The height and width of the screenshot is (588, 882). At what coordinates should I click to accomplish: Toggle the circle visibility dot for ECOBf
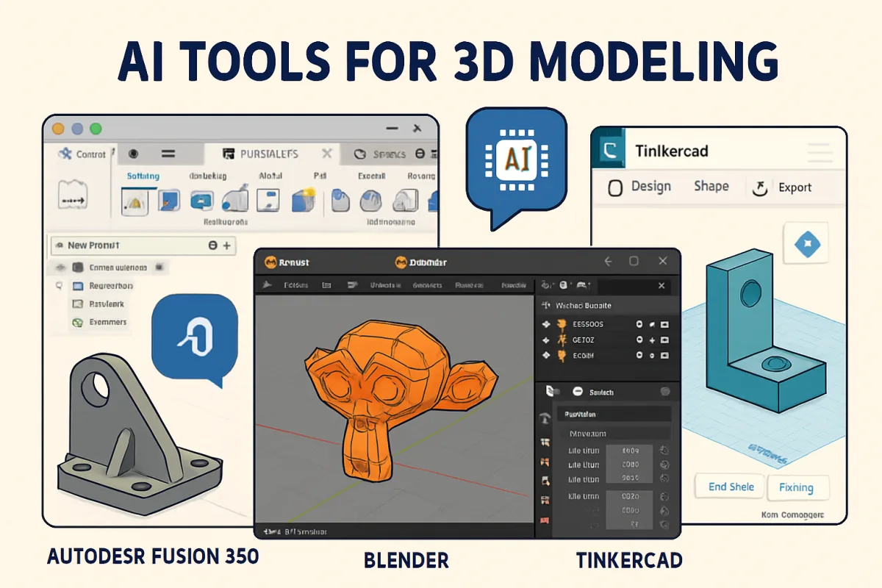639,356
